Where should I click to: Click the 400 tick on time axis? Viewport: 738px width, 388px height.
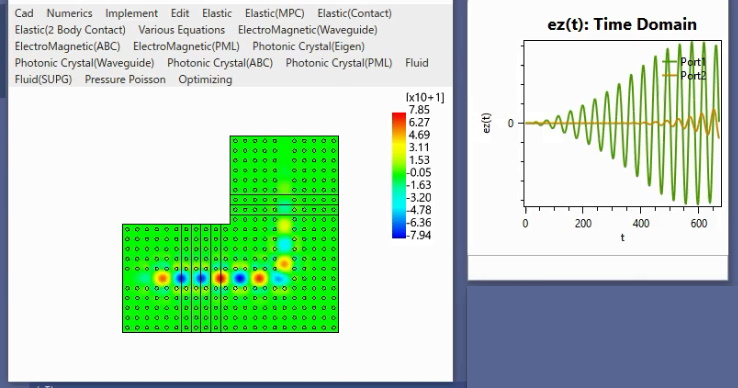coord(641,223)
